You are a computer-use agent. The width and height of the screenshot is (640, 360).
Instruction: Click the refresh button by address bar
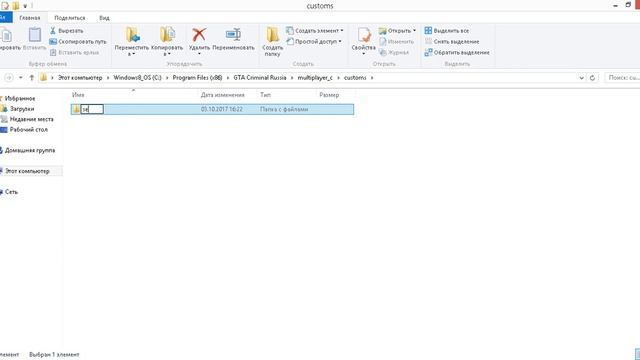[x=592, y=78]
